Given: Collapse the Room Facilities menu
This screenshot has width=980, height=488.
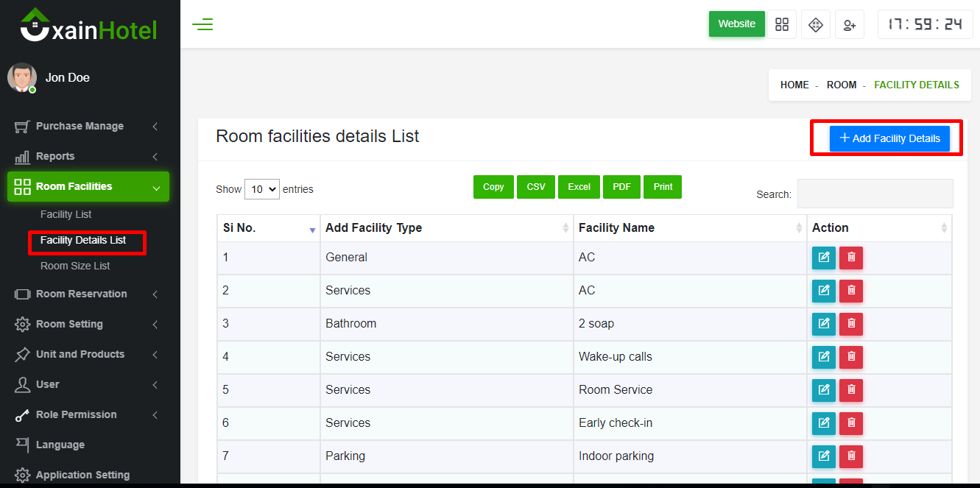Looking at the screenshot, I should (x=88, y=187).
